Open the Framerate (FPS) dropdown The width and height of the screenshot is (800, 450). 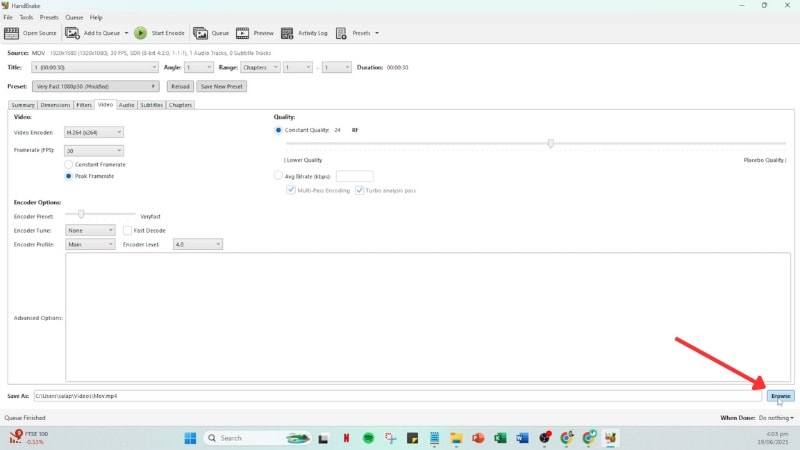coord(94,151)
